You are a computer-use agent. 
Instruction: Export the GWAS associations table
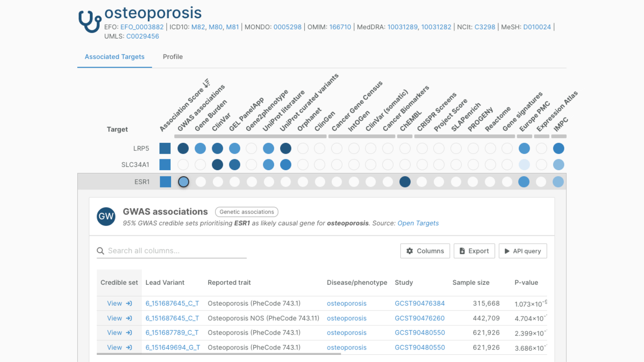coord(474,251)
